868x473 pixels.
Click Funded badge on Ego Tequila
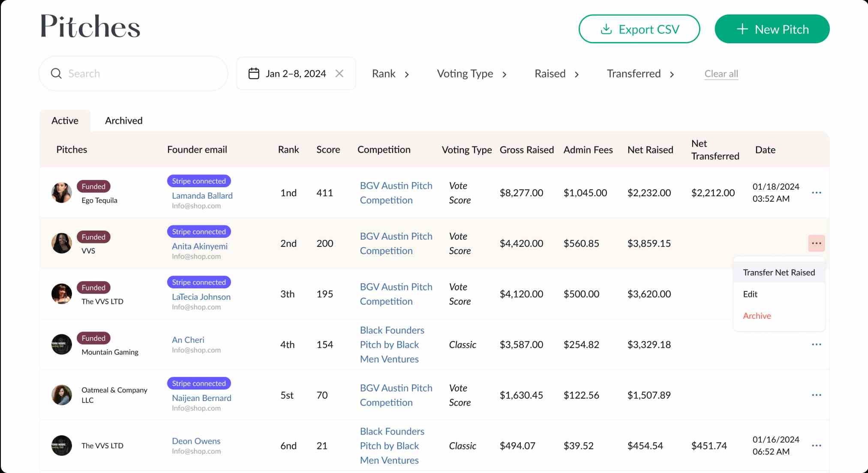pos(93,186)
